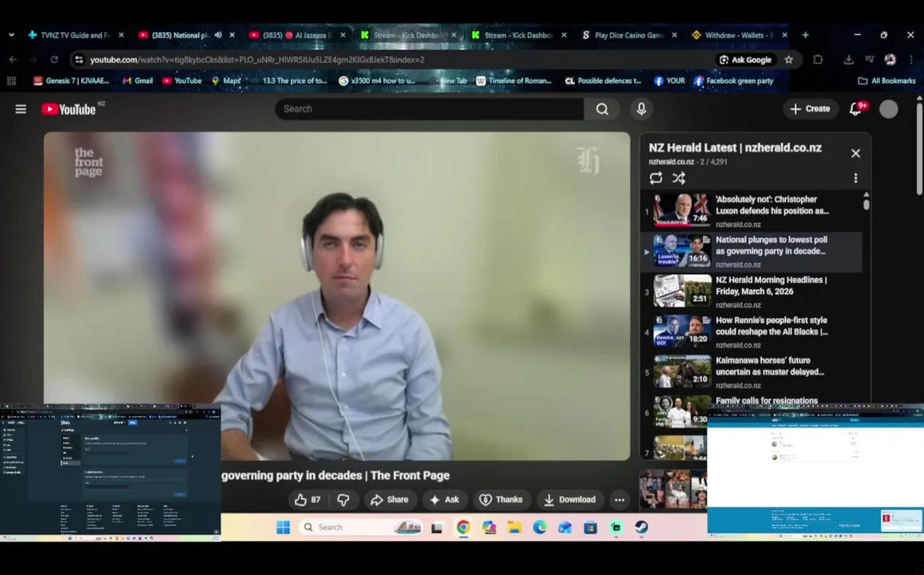Click the YouTube search input field
The height and width of the screenshot is (575, 924).
(x=430, y=109)
